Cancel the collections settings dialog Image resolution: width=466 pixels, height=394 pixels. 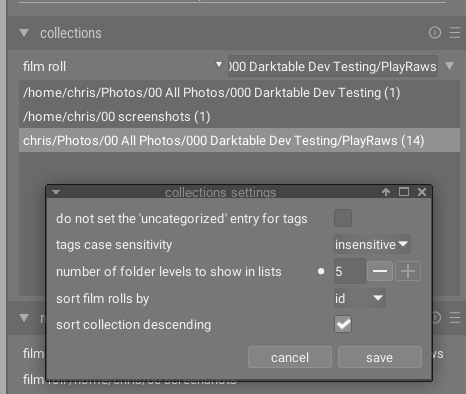(x=290, y=357)
